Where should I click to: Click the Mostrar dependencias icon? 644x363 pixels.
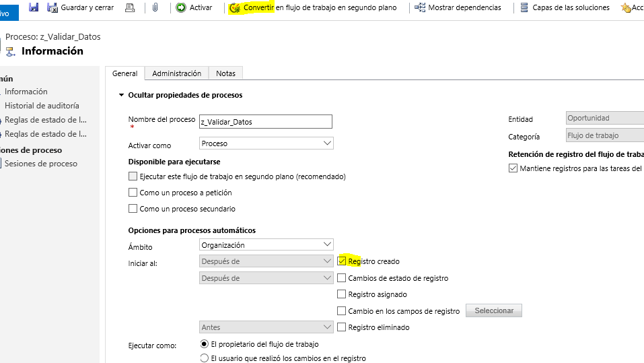click(420, 7)
